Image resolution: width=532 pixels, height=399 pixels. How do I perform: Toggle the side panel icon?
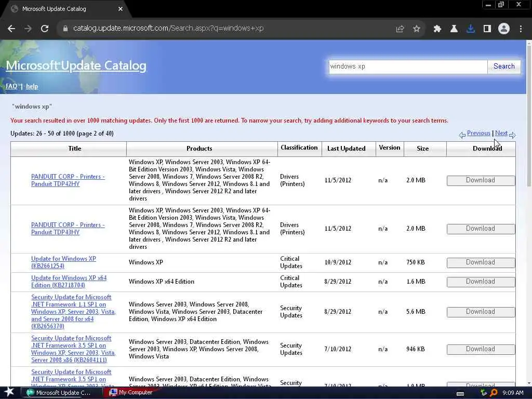point(487,29)
